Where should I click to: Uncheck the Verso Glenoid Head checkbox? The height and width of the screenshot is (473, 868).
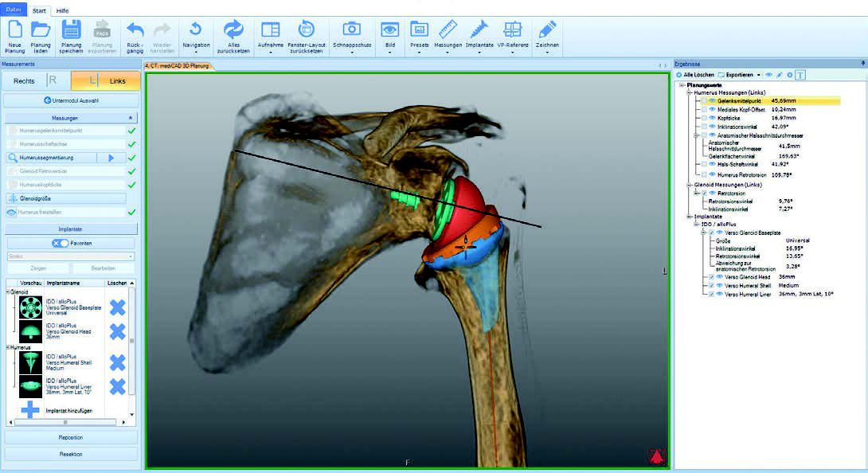point(710,277)
